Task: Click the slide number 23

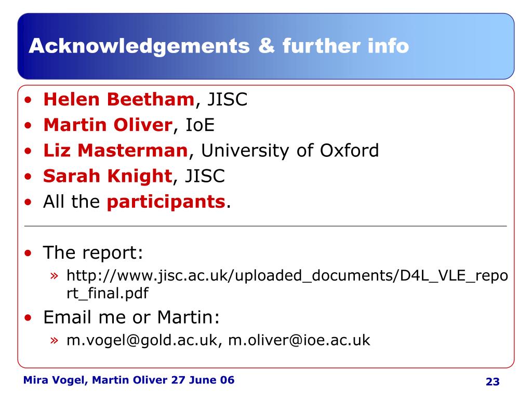Action: tap(493, 382)
